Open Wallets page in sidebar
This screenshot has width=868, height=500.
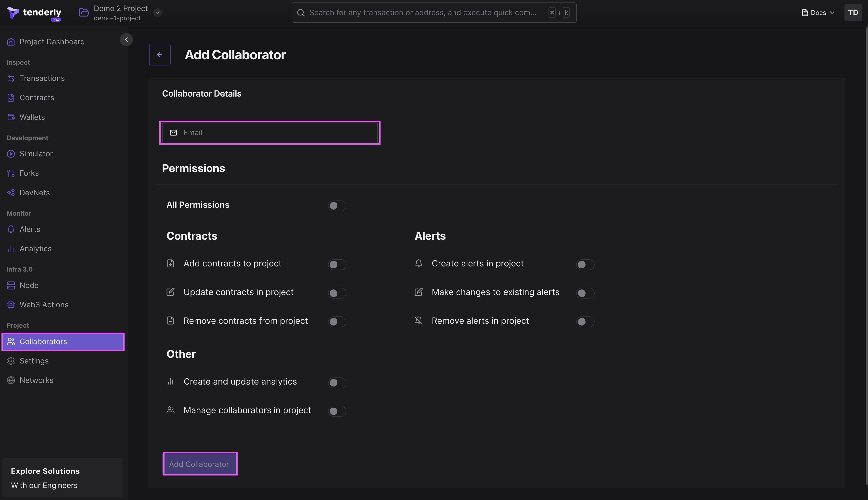tap(63, 117)
